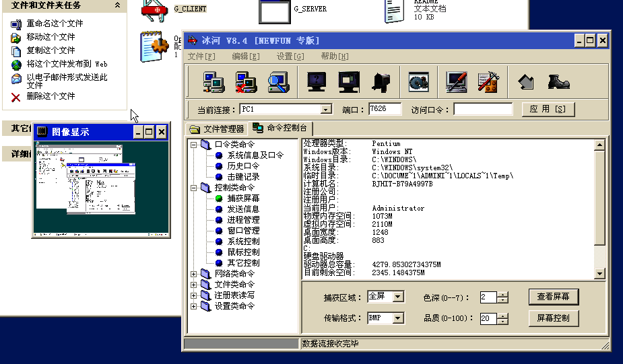Click the mailbox messenger toolbar icon

click(x=381, y=83)
